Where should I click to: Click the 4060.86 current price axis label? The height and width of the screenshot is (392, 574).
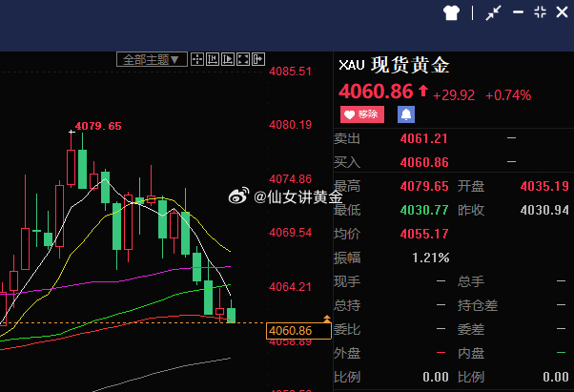[x=298, y=331]
